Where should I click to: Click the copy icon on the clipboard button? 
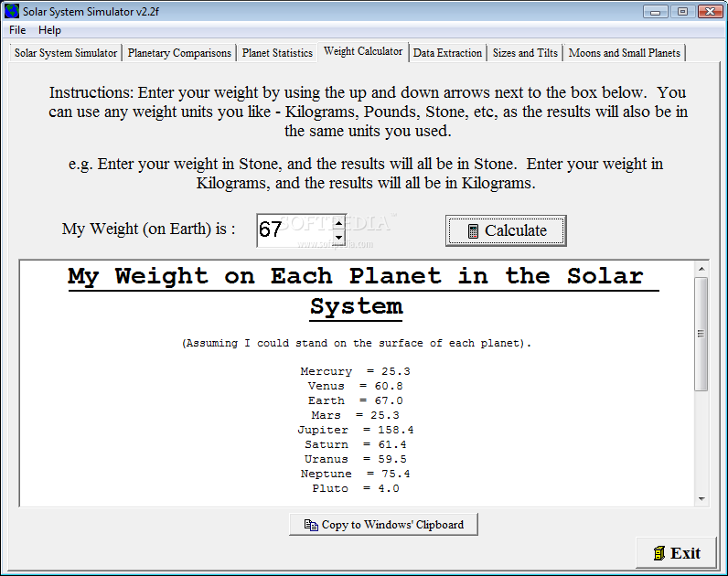pos(311,525)
